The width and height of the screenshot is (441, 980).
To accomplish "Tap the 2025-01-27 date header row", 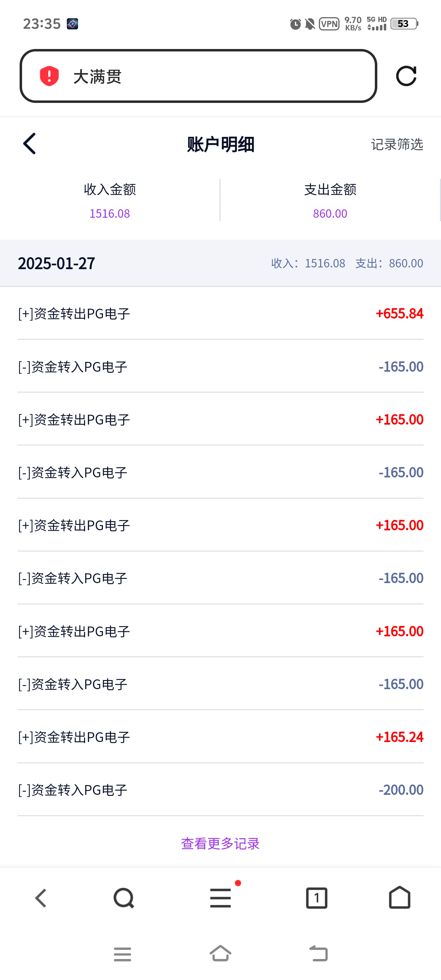I will [x=220, y=263].
